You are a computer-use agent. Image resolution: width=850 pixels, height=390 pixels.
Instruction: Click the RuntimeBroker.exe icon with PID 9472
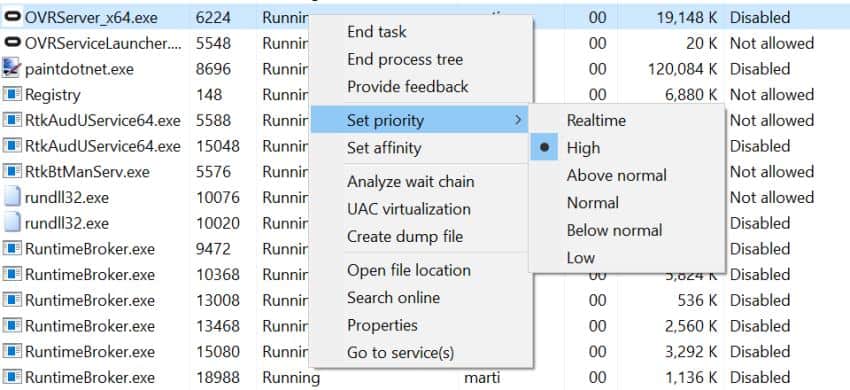click(x=12, y=249)
